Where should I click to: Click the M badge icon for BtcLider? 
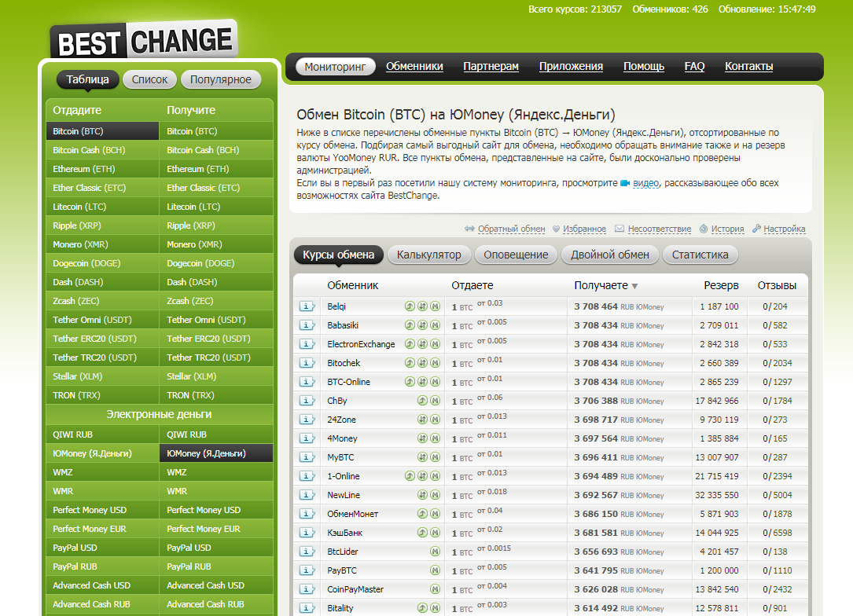[436, 552]
